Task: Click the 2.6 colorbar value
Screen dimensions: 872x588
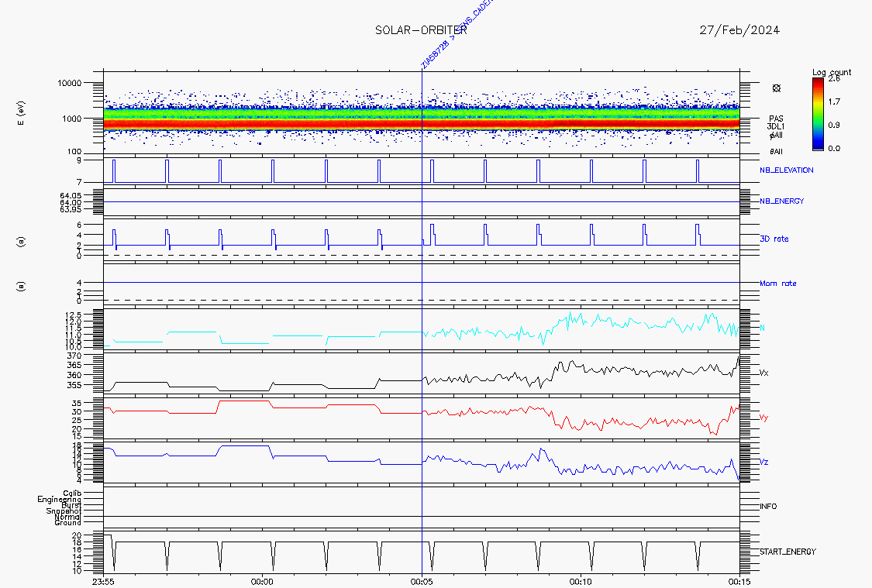Action: 833,79
